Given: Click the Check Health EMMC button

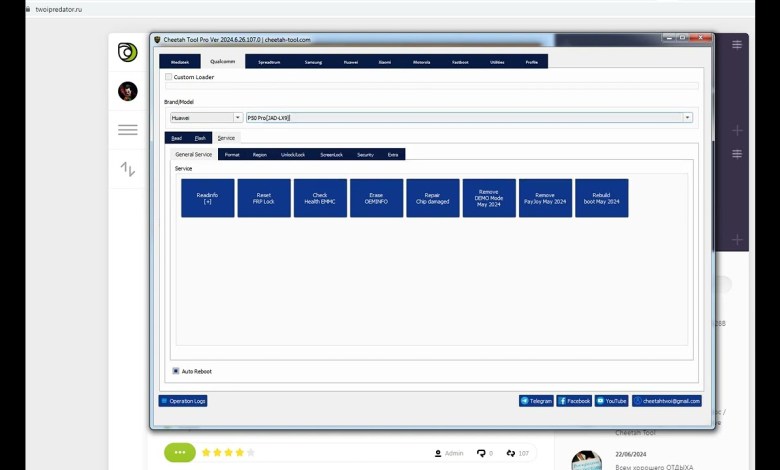Looking at the screenshot, I should (x=320, y=198).
